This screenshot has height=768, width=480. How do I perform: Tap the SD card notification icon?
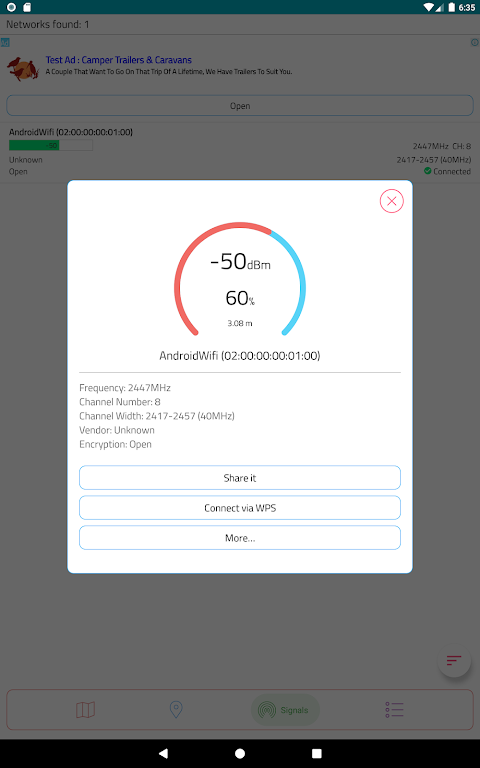27,7
